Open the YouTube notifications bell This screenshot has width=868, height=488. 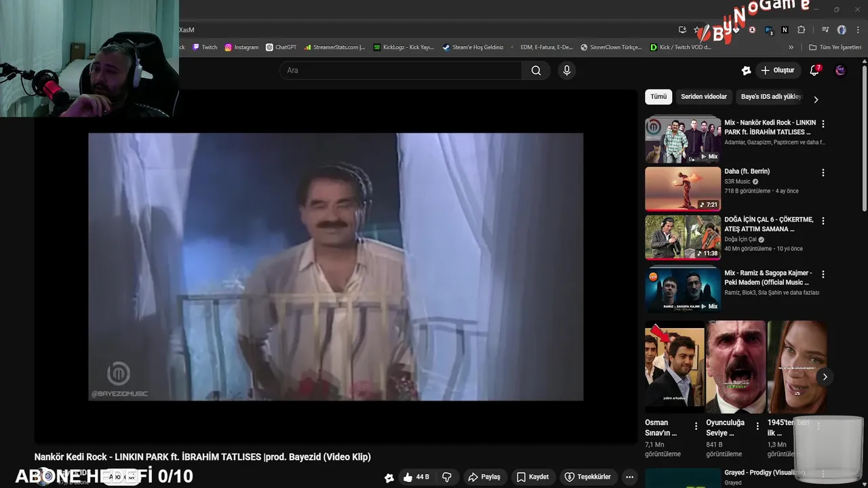[x=814, y=70]
